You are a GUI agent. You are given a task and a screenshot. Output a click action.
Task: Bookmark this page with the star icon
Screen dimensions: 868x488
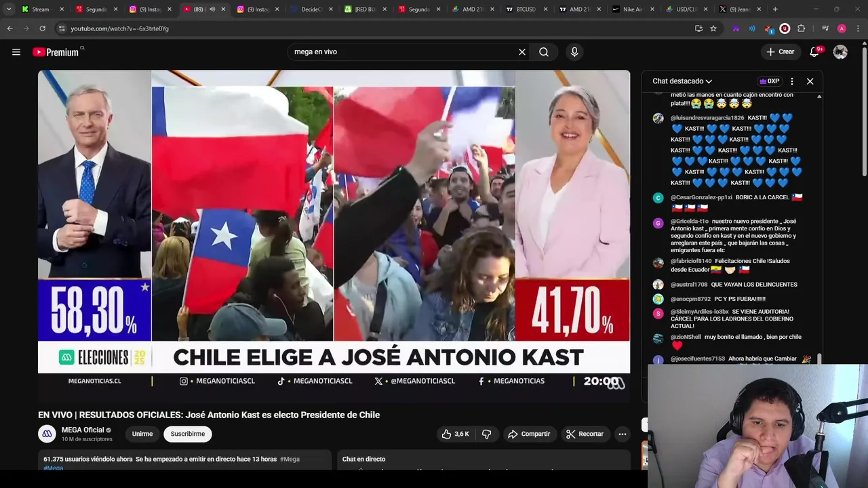[x=713, y=28]
